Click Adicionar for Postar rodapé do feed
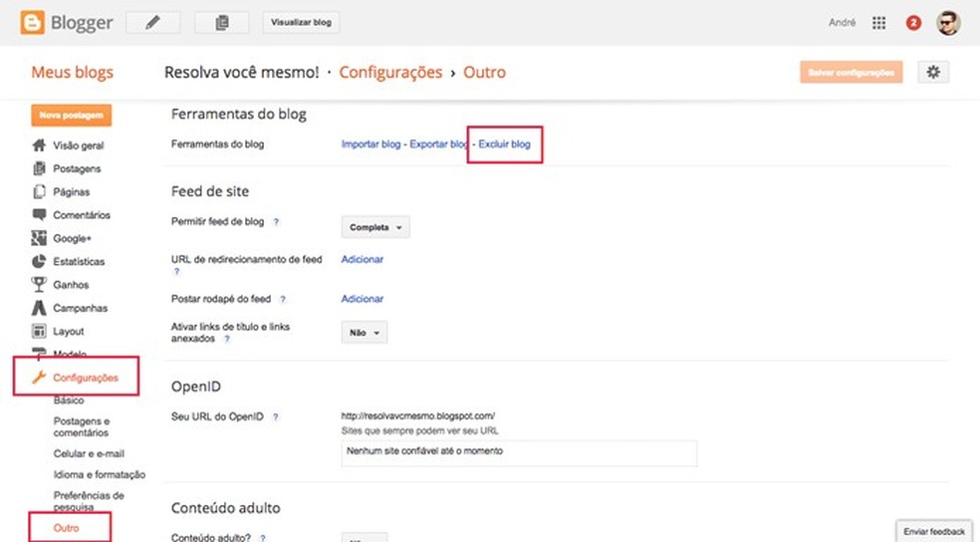 (362, 299)
